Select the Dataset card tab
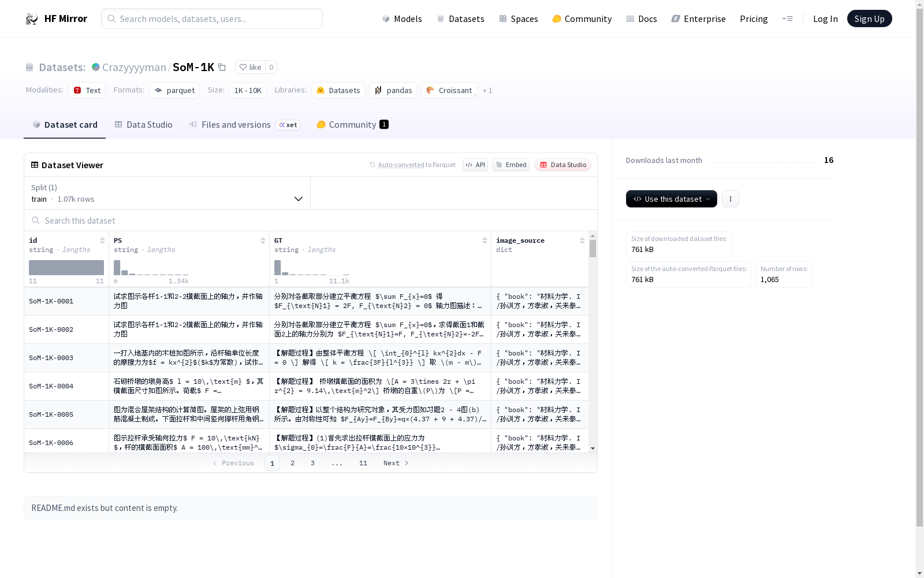Image resolution: width=924 pixels, height=578 pixels. [65, 125]
